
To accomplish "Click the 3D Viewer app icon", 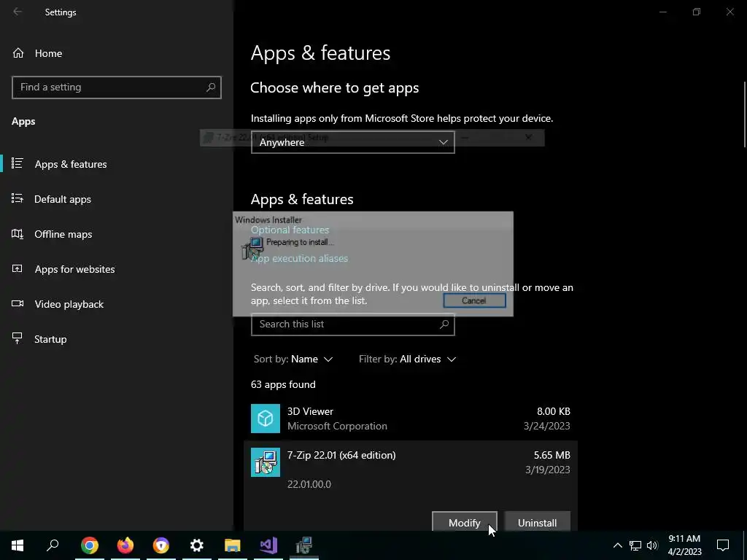I will click(x=266, y=419).
